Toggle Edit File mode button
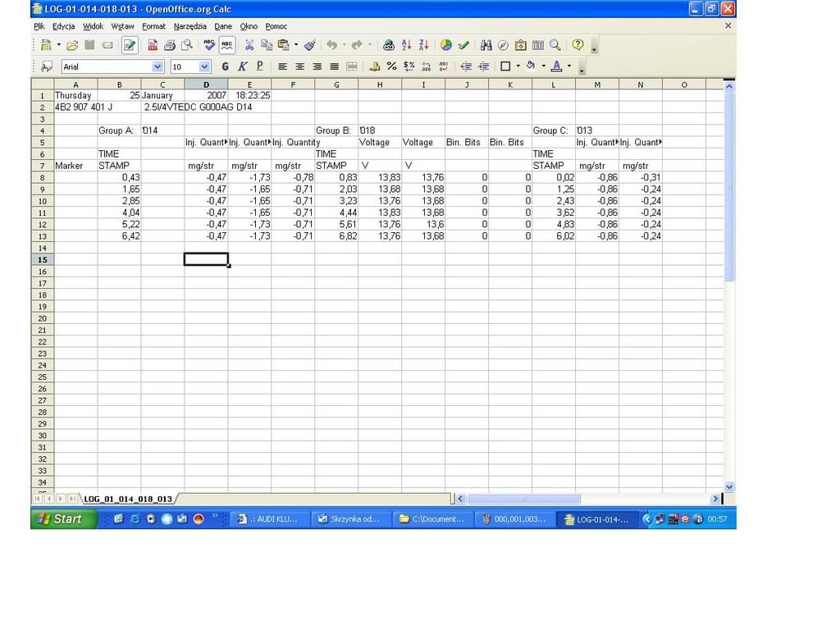840x621 pixels. pyautogui.click(x=130, y=45)
